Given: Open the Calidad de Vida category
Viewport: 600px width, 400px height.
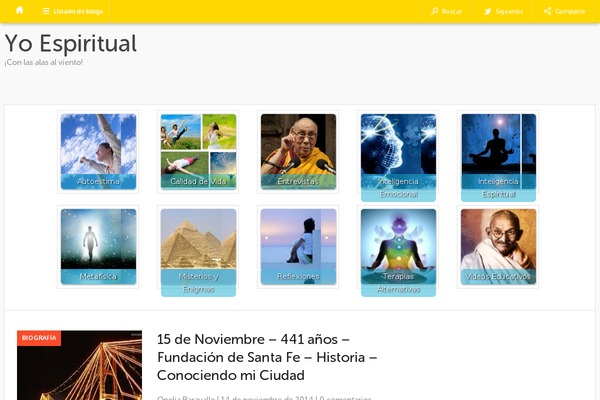Looking at the screenshot, I should [x=198, y=152].
